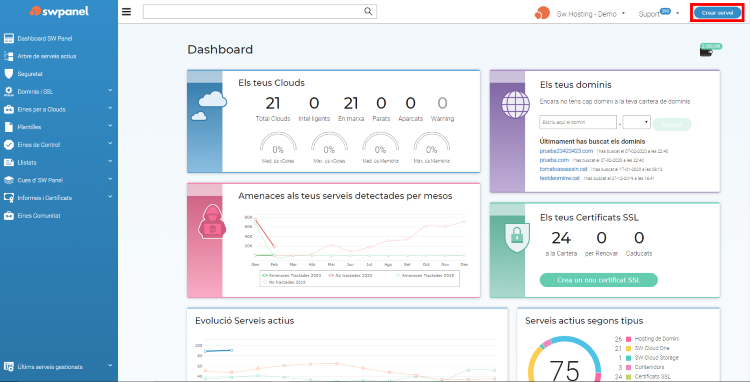
Task: Click the Seguretat shield icon
Action: (9, 74)
